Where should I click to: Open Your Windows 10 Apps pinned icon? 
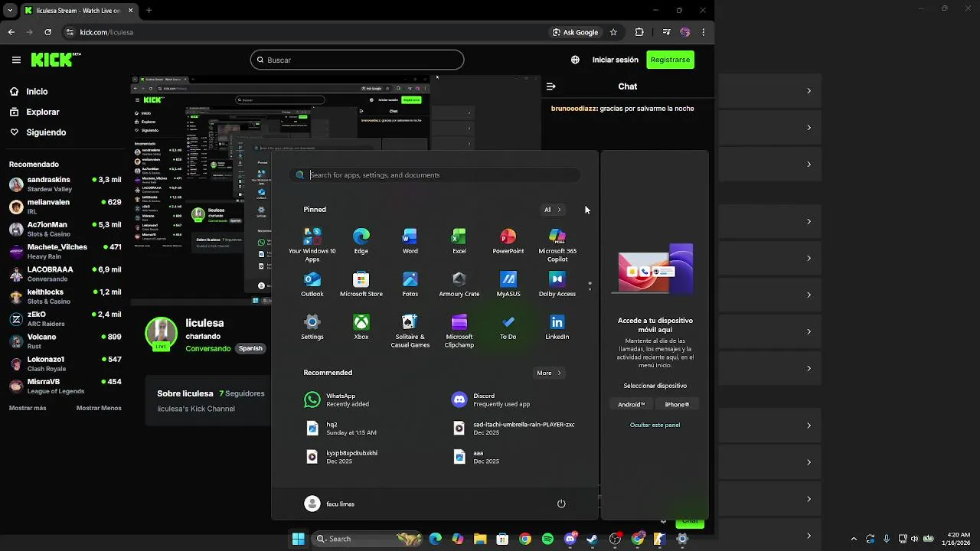pos(312,244)
